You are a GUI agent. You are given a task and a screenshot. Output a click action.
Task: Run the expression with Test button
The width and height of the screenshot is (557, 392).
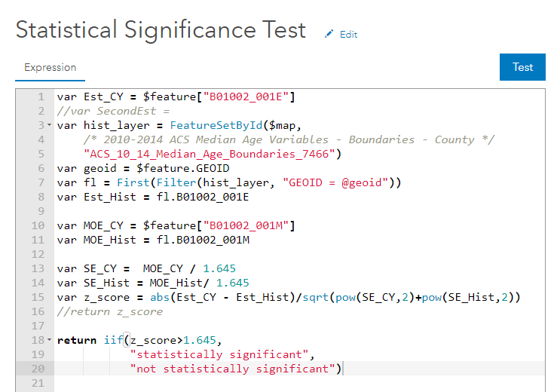tap(522, 67)
